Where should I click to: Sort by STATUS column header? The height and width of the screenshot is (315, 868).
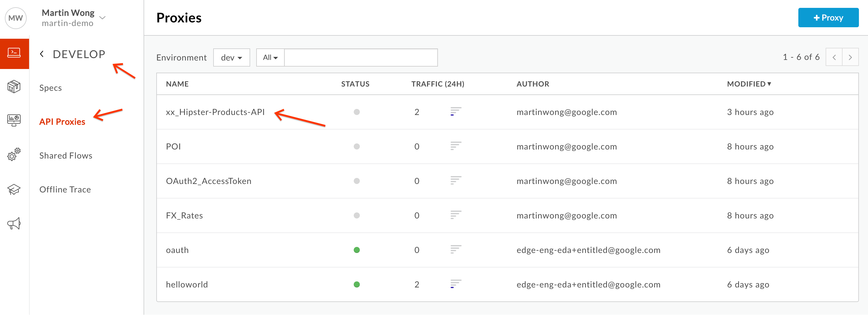click(x=355, y=84)
